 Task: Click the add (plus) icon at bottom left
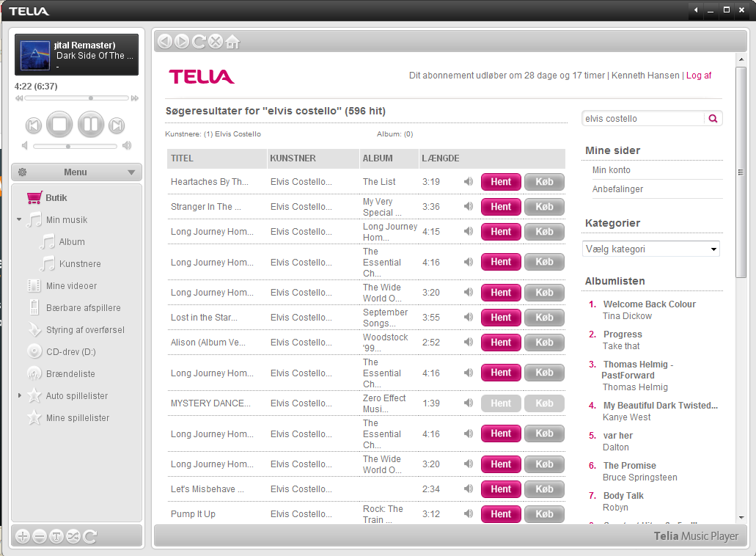click(x=23, y=536)
